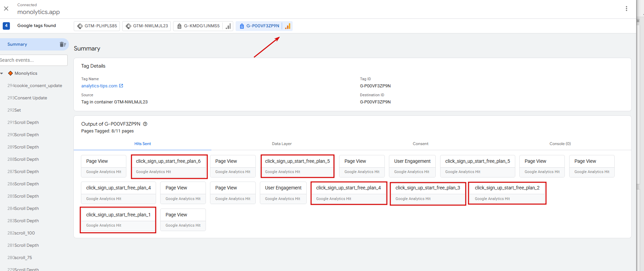Collapse the Monolytics events tree
The width and height of the screenshot is (644, 271).
[x=2, y=73]
